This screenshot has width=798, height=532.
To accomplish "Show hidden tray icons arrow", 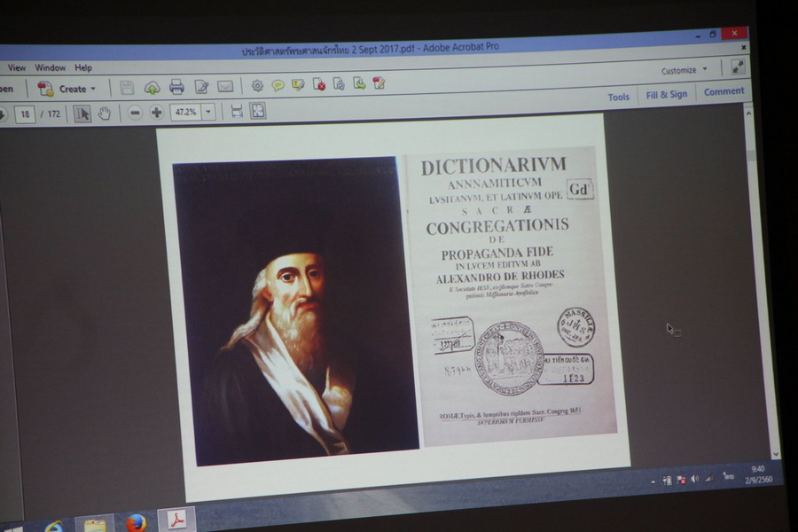I will click(653, 481).
